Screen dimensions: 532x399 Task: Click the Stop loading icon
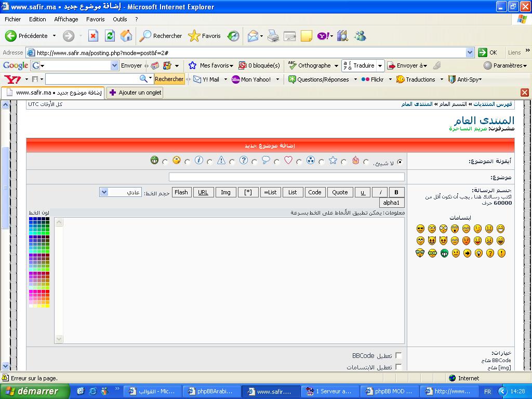[94, 36]
